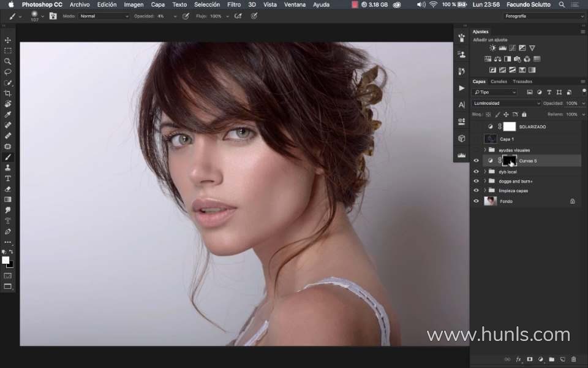Open the Selección menu
The image size is (588, 368).
coord(206,4)
